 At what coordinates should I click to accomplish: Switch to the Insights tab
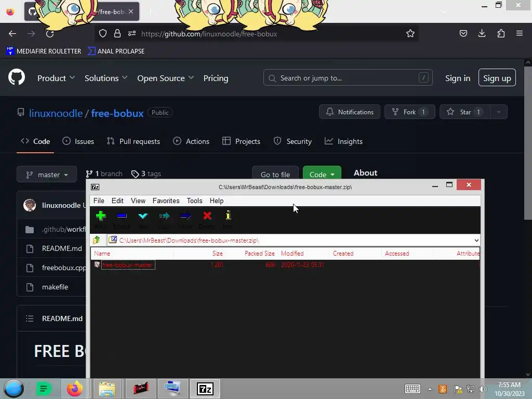click(x=343, y=141)
